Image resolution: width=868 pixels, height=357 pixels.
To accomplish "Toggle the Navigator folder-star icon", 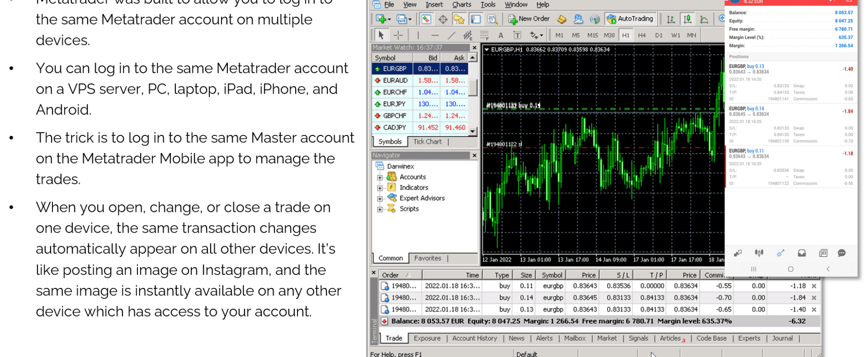I will tap(459, 19).
